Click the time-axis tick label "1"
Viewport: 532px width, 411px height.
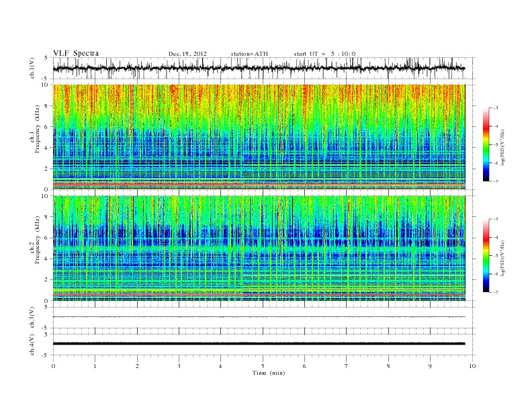point(95,366)
